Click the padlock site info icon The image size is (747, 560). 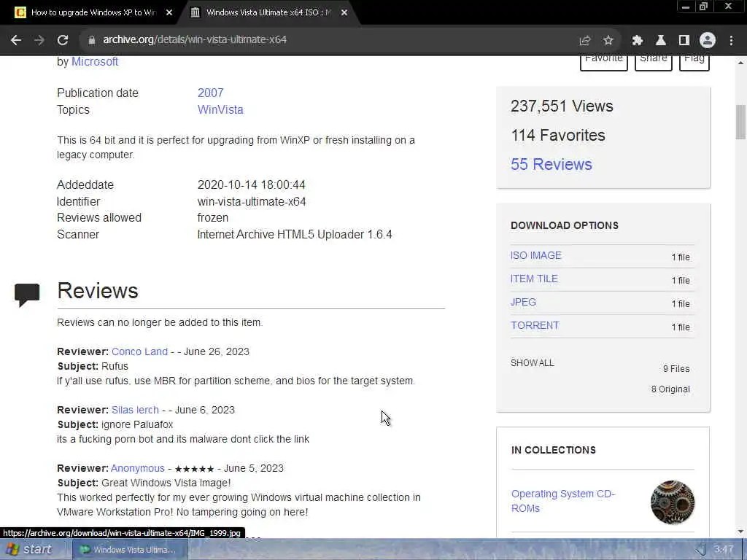tap(91, 40)
